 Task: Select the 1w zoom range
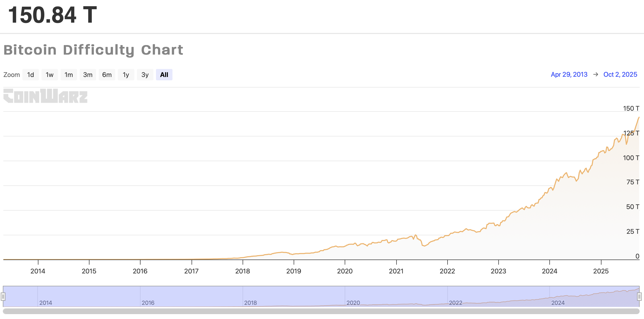coord(50,74)
